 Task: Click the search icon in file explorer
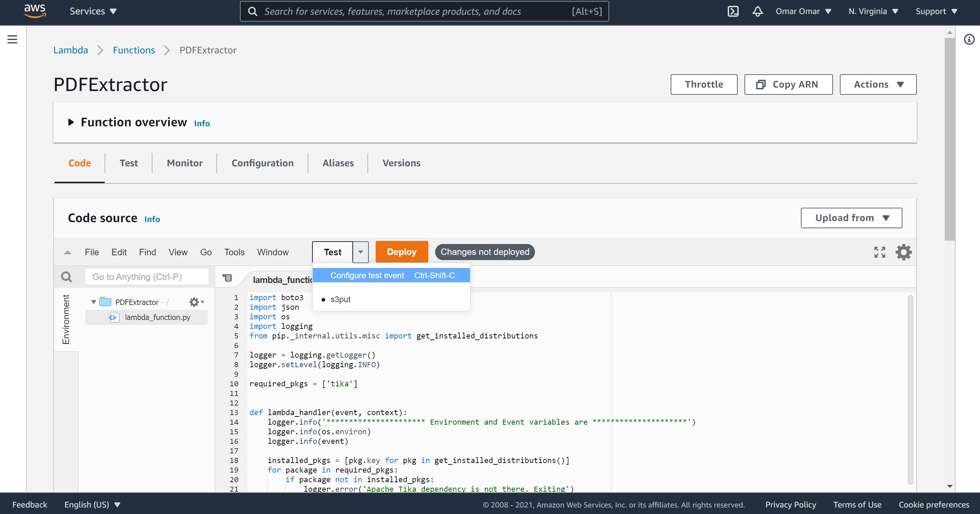click(x=66, y=277)
